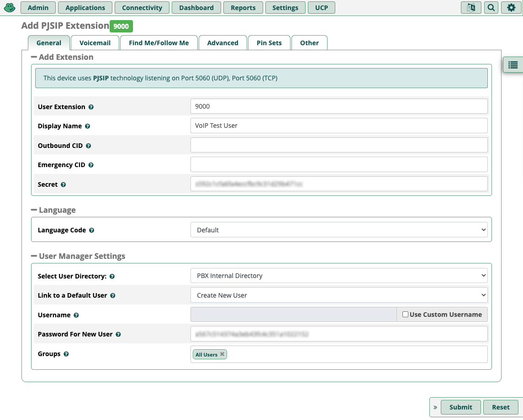523x420 pixels.
Task: Switch to the Other tab
Action: (309, 42)
